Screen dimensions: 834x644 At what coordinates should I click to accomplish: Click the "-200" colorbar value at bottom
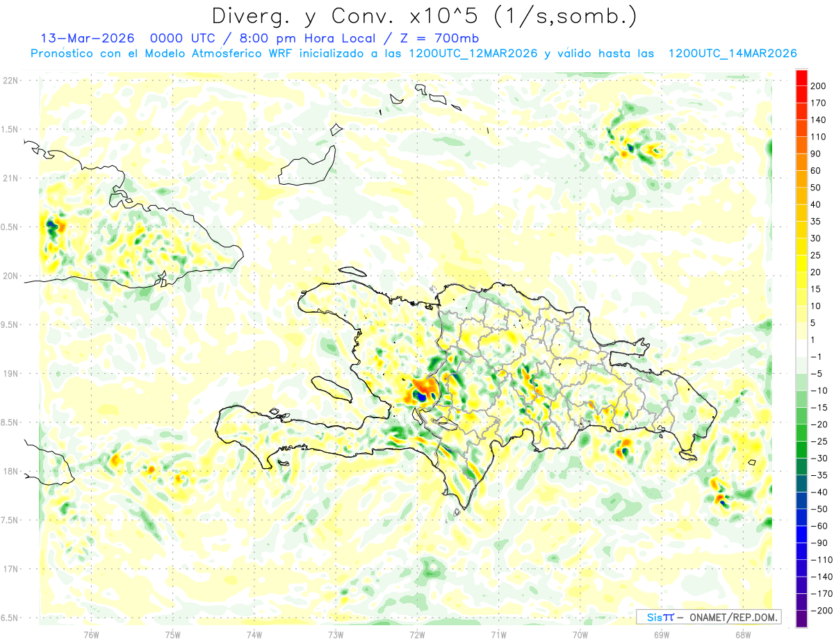click(x=821, y=611)
